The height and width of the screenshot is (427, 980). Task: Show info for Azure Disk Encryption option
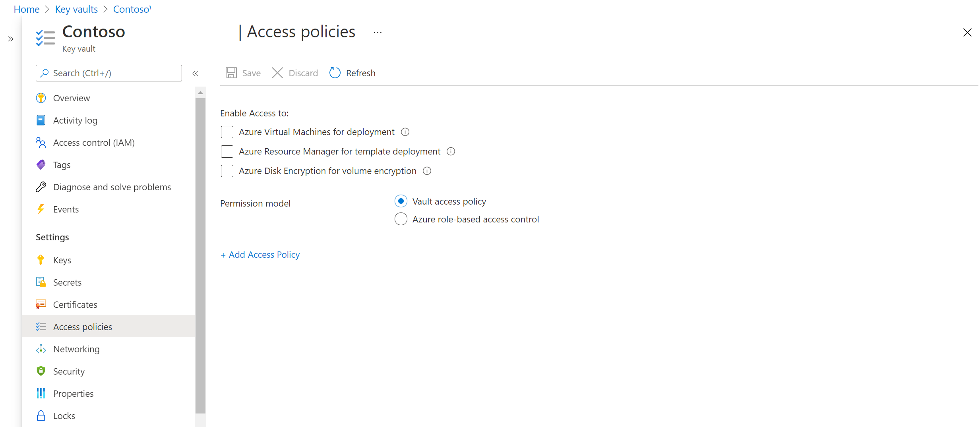[427, 171]
